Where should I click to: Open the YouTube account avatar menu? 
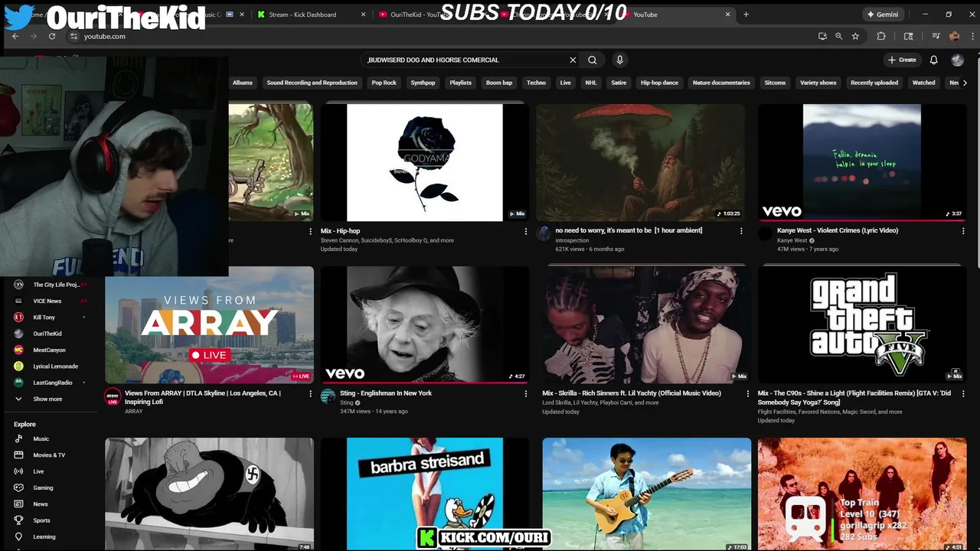(x=958, y=60)
